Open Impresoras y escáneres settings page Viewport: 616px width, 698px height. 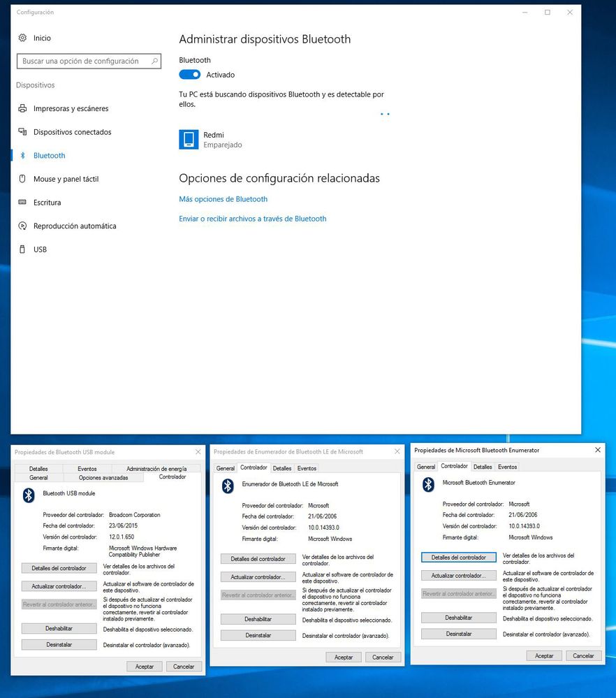click(x=71, y=108)
